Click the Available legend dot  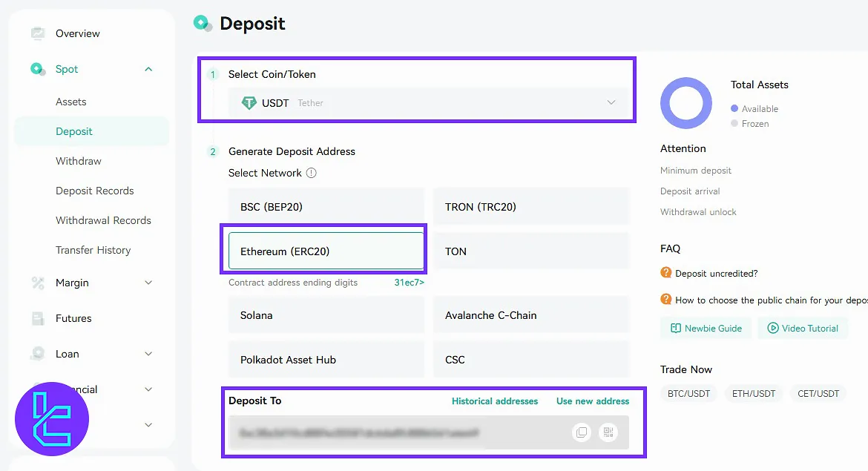click(x=734, y=108)
